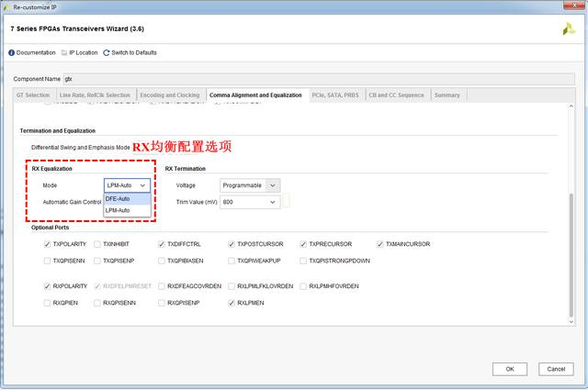Toggle the TXPRECURSOR checkbox
Viewport: 588px width, 390px height.
[303, 244]
